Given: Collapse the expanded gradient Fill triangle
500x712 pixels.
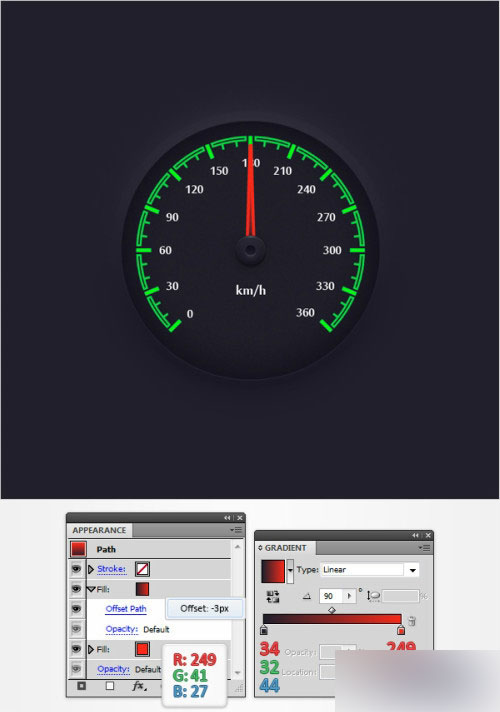Looking at the screenshot, I should pyautogui.click(x=91, y=589).
